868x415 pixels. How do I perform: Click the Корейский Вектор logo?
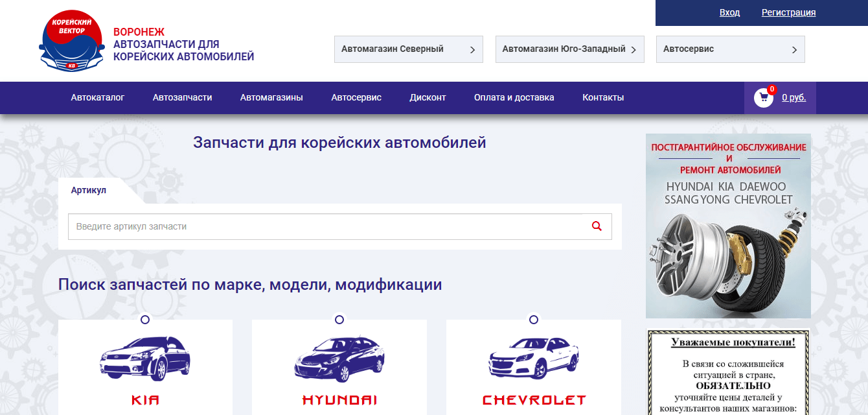coord(71,40)
